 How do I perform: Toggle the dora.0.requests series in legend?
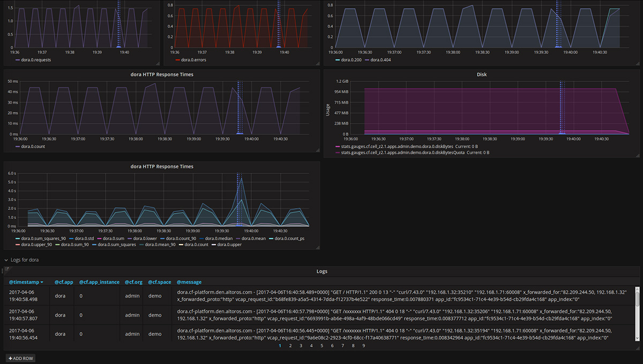point(37,60)
